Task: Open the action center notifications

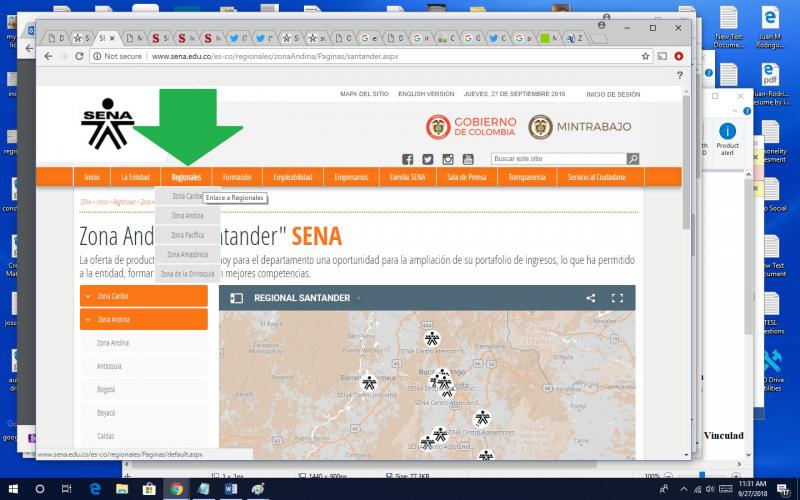Action: (x=784, y=489)
